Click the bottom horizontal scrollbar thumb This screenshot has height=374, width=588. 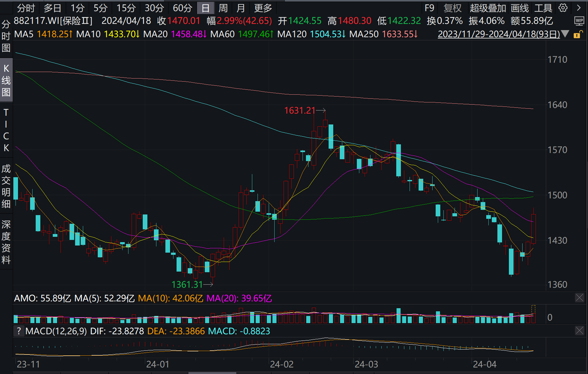pos(212,373)
